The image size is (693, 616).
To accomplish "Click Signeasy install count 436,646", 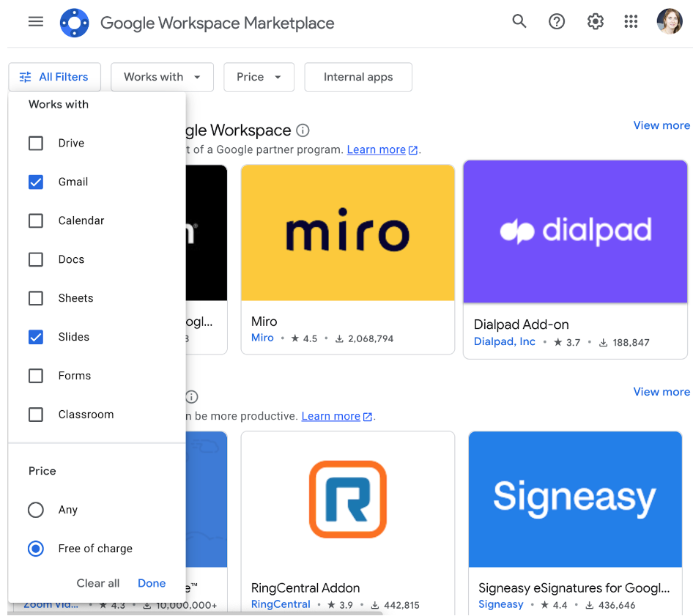I will click(610, 605).
